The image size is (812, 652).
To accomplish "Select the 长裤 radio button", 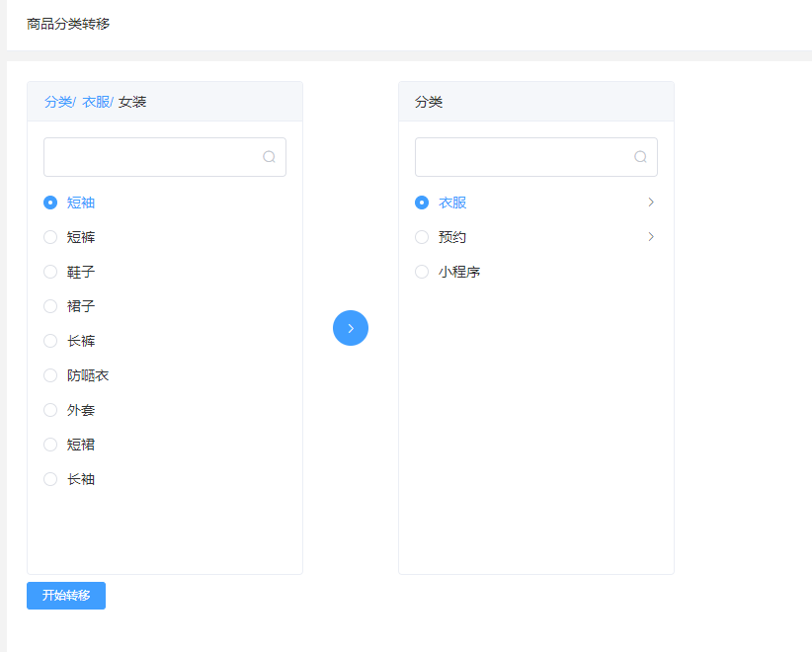I will (x=50, y=341).
